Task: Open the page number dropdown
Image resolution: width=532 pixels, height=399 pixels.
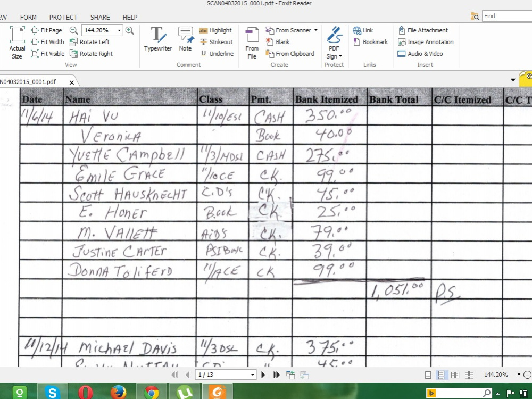Action: pyautogui.click(x=252, y=375)
